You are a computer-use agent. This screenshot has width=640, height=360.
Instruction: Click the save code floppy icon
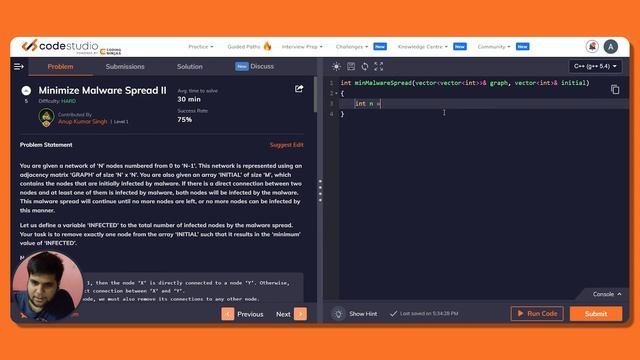tap(351, 67)
